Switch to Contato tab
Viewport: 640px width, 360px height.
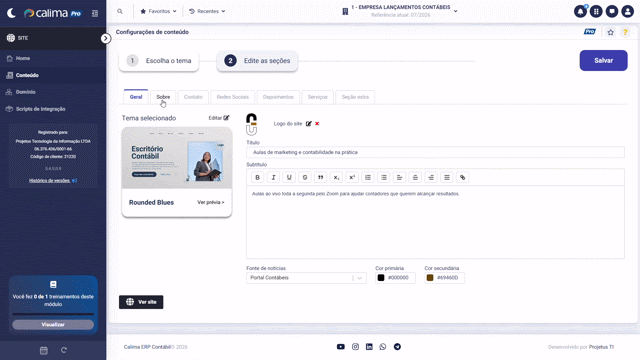click(193, 97)
